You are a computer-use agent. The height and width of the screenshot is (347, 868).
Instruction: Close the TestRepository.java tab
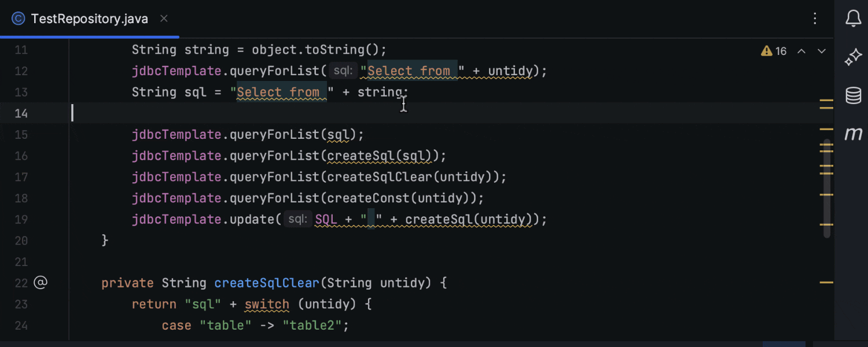coord(163,19)
